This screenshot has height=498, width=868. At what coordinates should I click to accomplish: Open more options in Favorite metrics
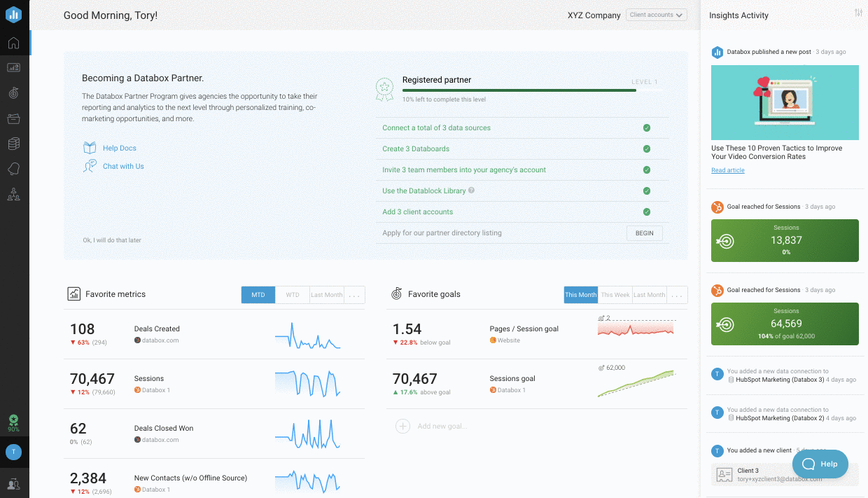pos(355,295)
